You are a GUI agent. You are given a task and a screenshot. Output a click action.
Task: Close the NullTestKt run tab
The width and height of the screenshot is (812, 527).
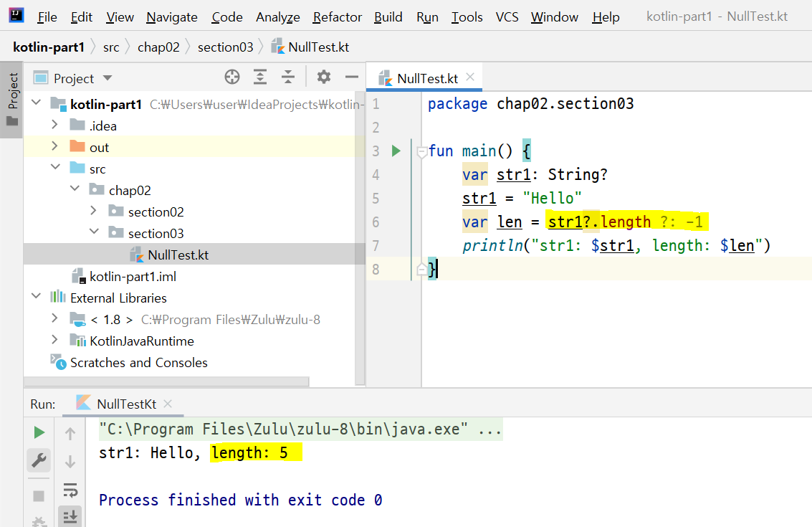(x=168, y=404)
